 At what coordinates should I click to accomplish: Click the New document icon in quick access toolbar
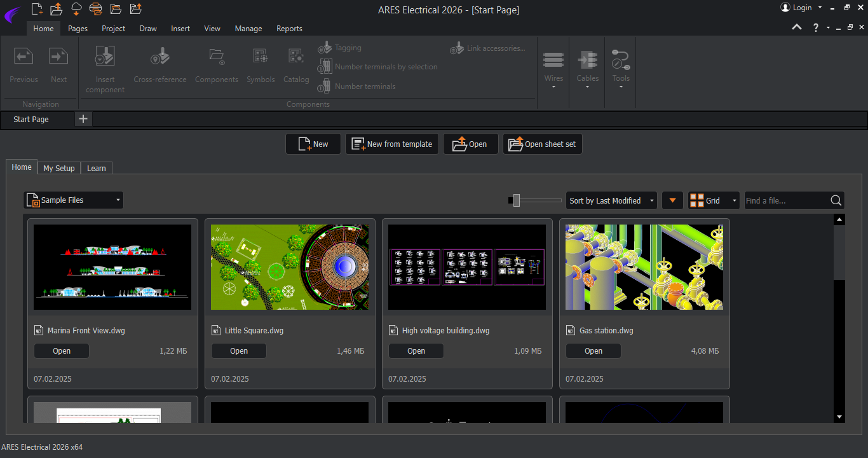pyautogui.click(x=37, y=8)
